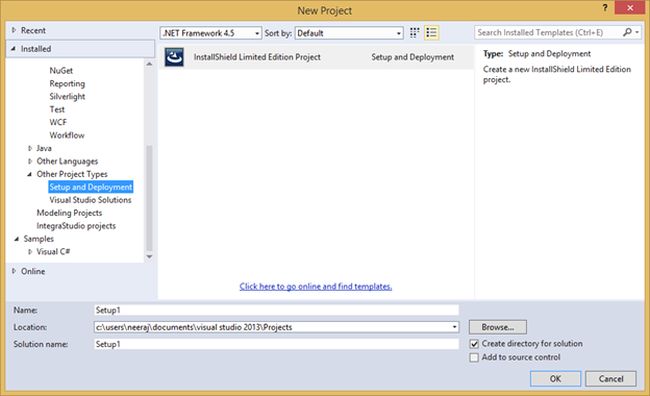
Task: Select the WCF category
Action: click(x=58, y=122)
